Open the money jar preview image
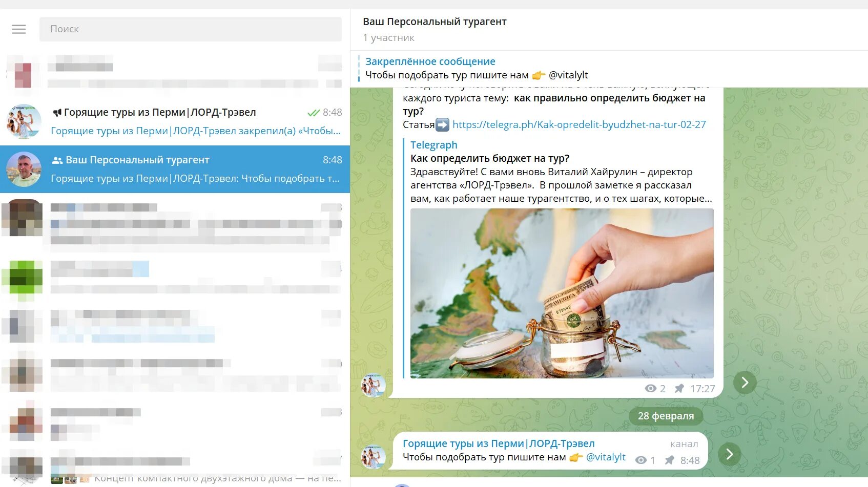This screenshot has width=868, height=487. tap(562, 293)
